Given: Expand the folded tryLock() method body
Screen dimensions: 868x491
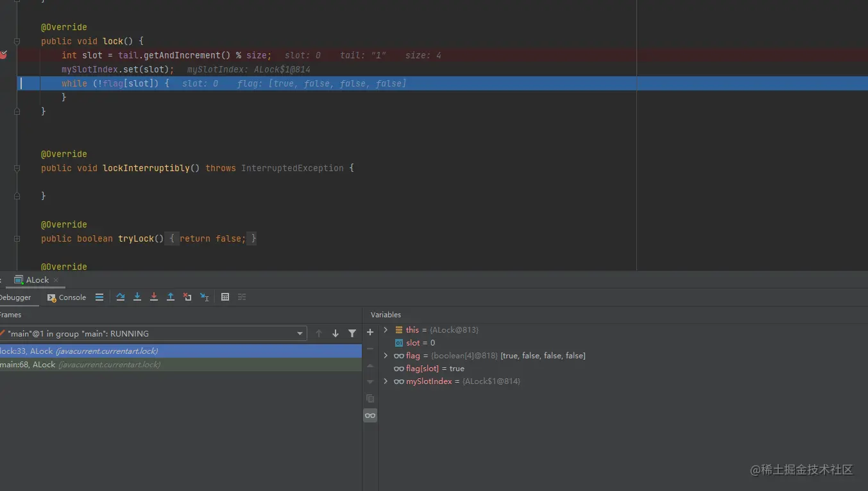Looking at the screenshot, I should click(17, 238).
